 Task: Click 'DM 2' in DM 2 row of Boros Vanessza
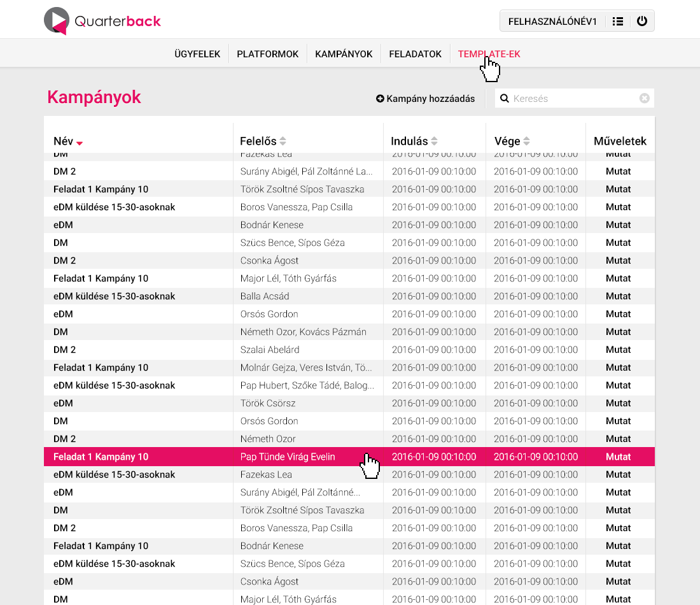65,529
